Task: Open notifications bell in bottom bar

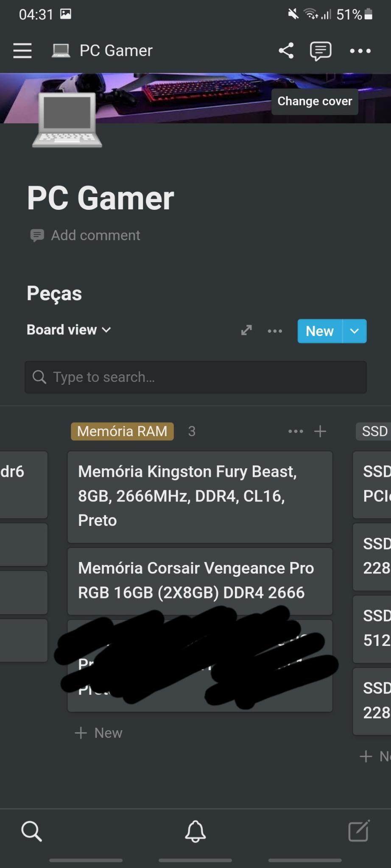Action: tap(195, 831)
